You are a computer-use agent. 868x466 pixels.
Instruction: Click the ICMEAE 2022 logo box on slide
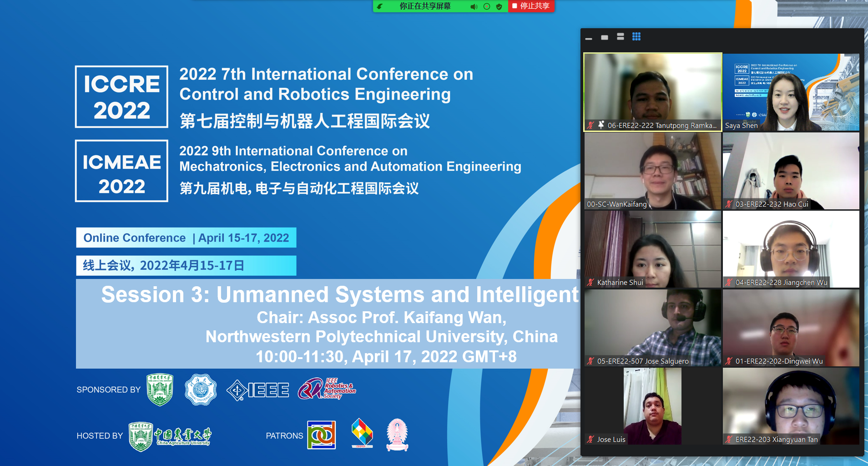pyautogui.click(x=121, y=171)
